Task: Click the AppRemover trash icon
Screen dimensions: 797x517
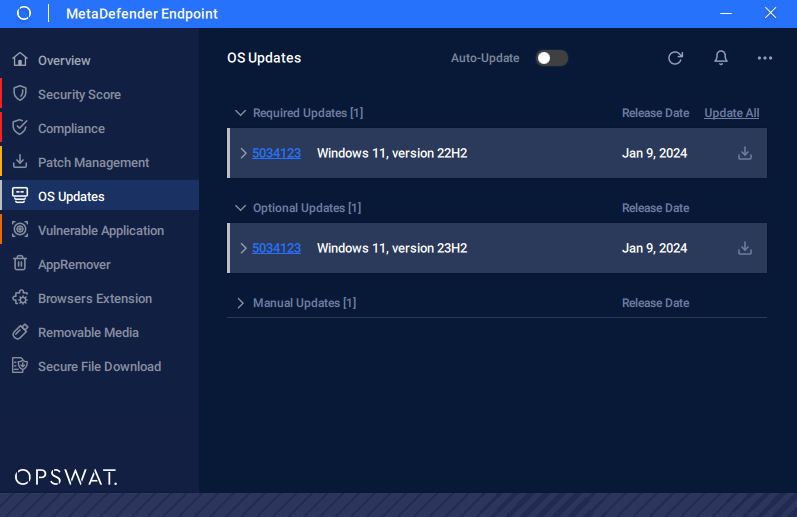Action: coord(20,263)
